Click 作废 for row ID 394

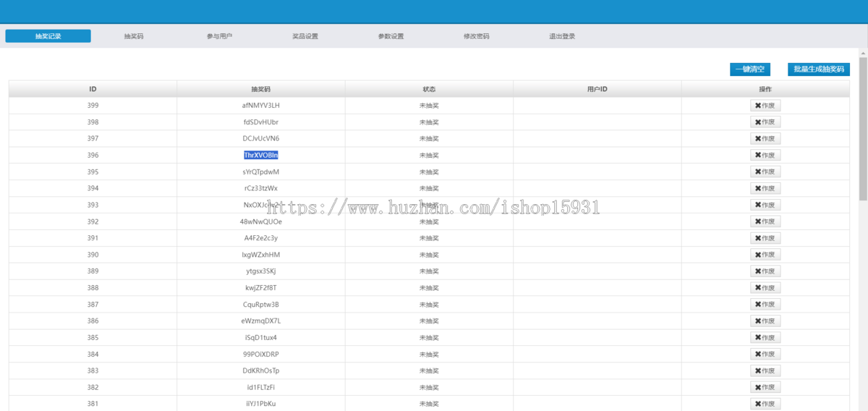765,189
